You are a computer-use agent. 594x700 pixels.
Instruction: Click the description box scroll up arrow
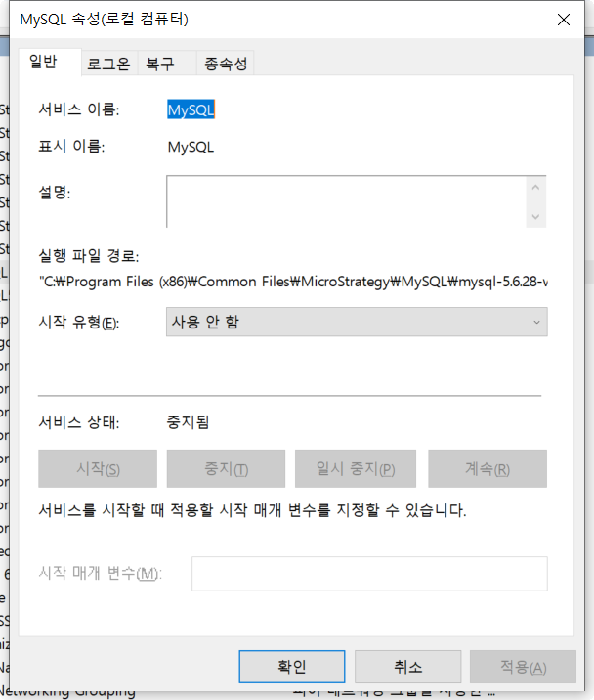[x=536, y=188]
